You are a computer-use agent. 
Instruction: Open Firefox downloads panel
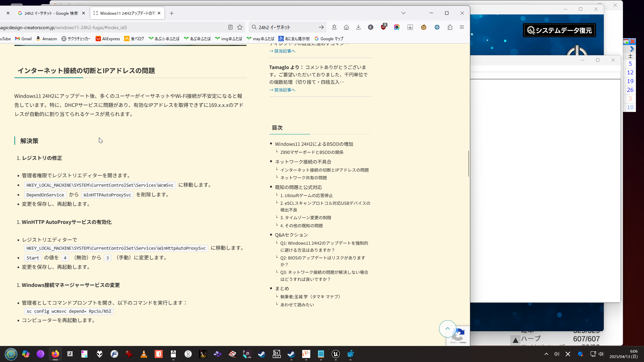pyautogui.click(x=358, y=27)
